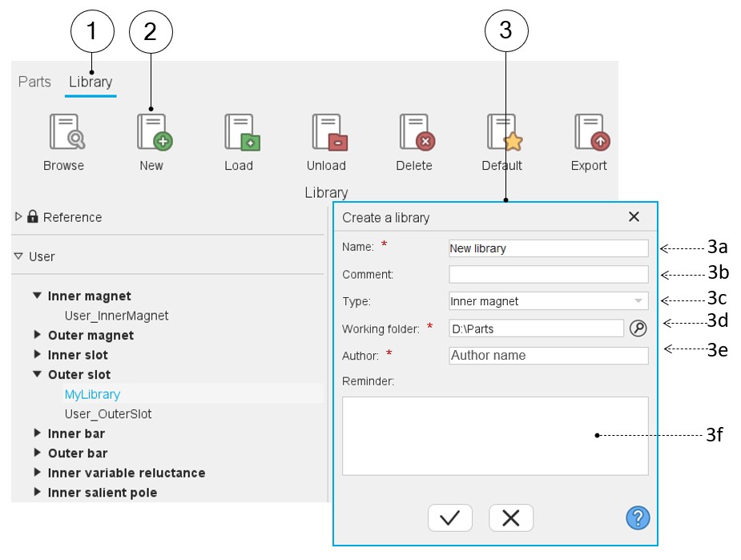Viewport: 741px width, 560px height.
Task: Open the Type dropdown showing Inner magnet
Action: (548, 301)
